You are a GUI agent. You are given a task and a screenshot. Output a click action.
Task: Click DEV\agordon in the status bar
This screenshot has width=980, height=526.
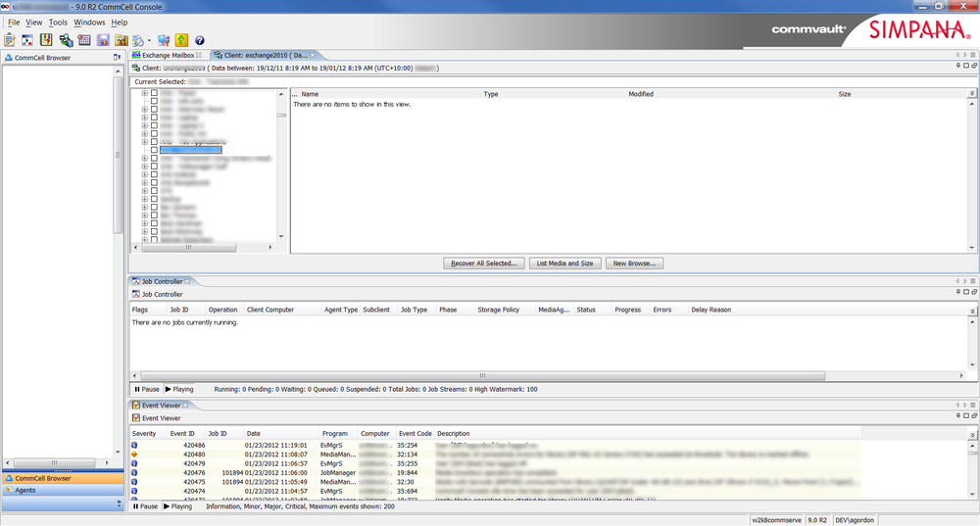(855, 520)
